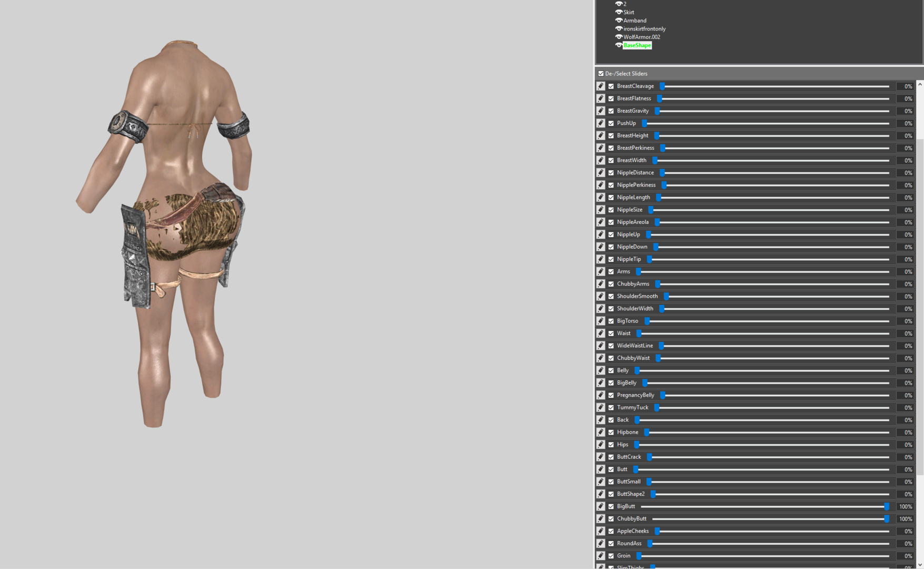
Task: Uncheck the NippleDistance slider checkbox
Action: pos(611,173)
